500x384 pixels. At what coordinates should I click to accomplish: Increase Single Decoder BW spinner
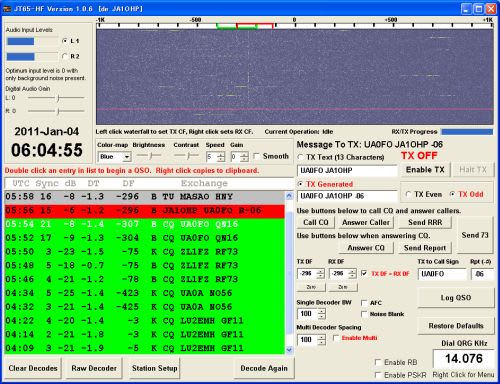[322, 311]
